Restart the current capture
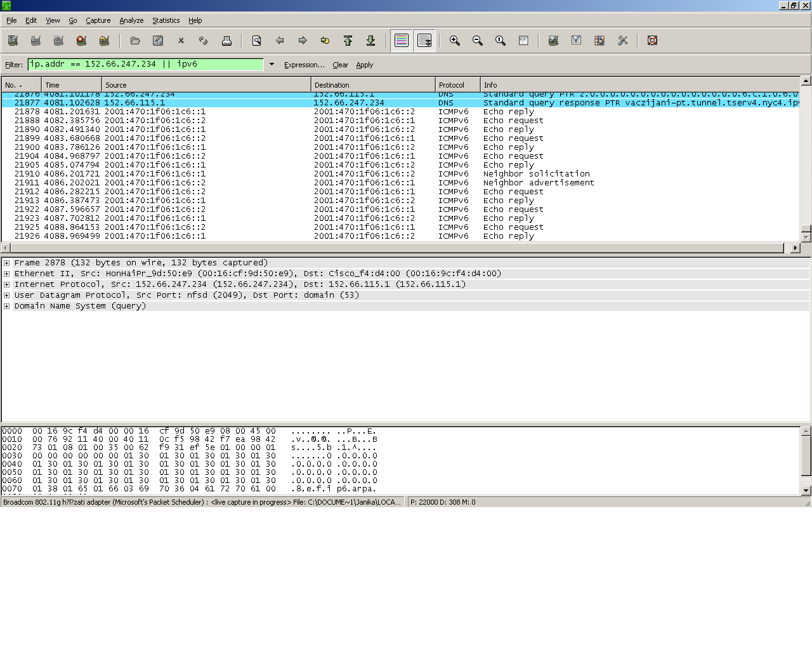Screen dimensions: 812x650 [104, 40]
